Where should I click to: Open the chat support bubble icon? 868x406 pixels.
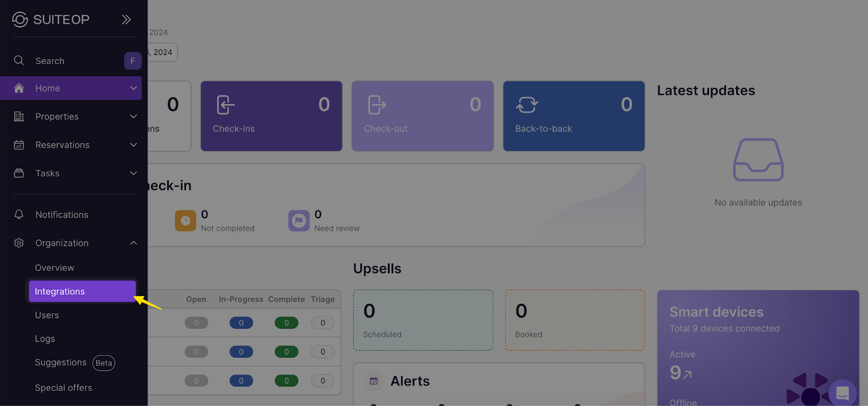pos(842,392)
